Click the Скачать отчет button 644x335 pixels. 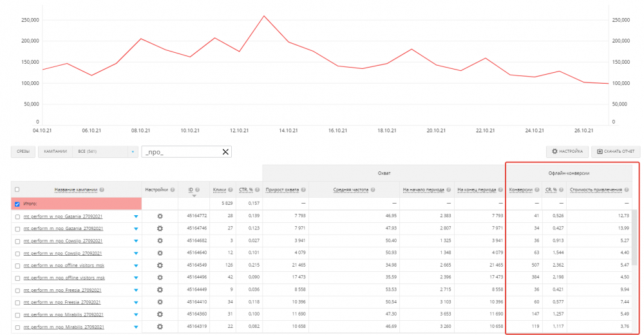click(616, 151)
